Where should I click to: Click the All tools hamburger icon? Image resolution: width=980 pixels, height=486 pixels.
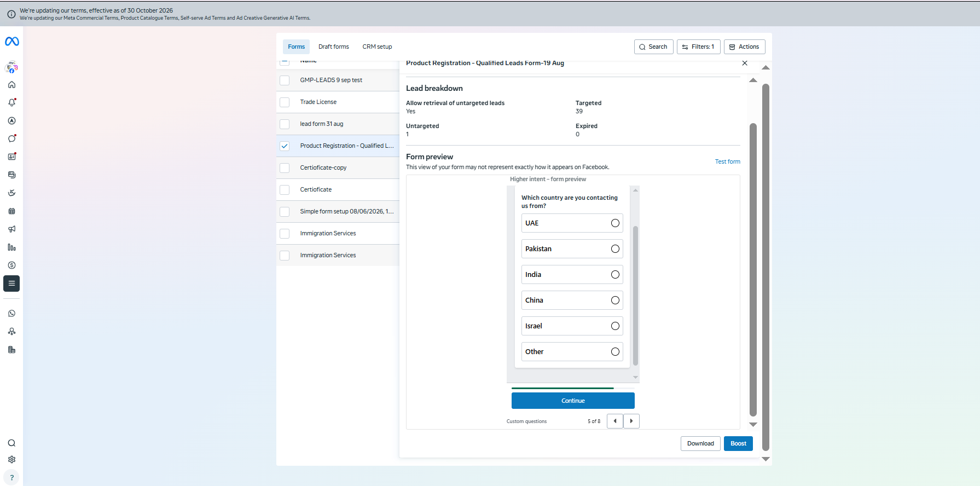(x=11, y=283)
